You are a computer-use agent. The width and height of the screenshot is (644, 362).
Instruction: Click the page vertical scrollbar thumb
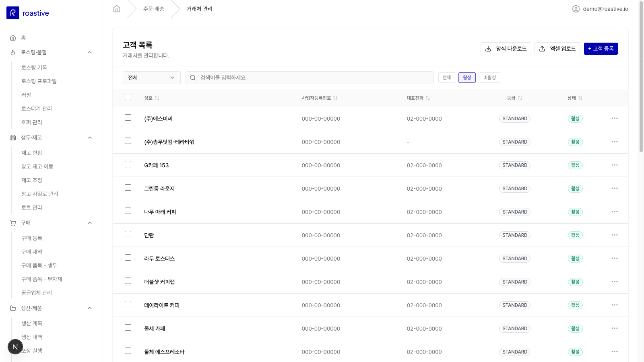click(x=641, y=76)
